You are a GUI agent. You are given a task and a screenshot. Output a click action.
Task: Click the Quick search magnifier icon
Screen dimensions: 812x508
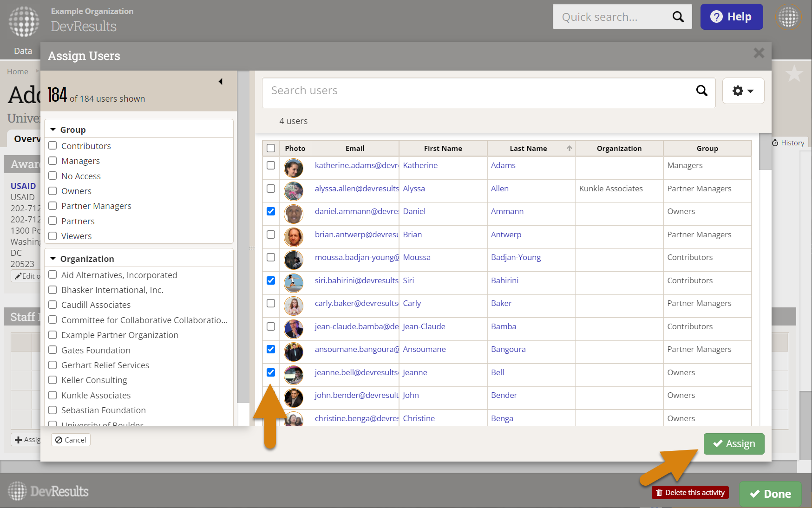(678, 17)
